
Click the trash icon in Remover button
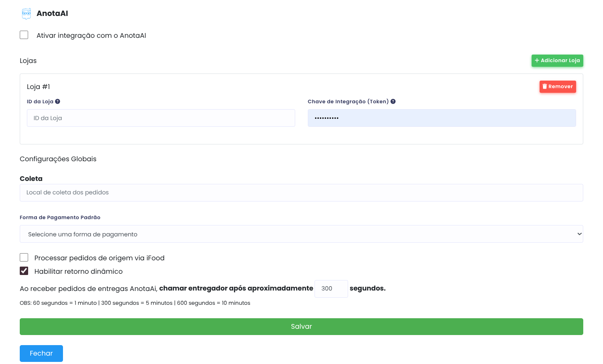pyautogui.click(x=545, y=86)
